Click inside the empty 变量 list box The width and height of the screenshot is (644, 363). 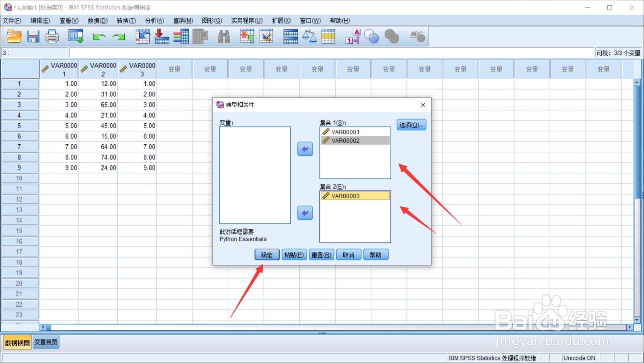pyautogui.click(x=255, y=175)
